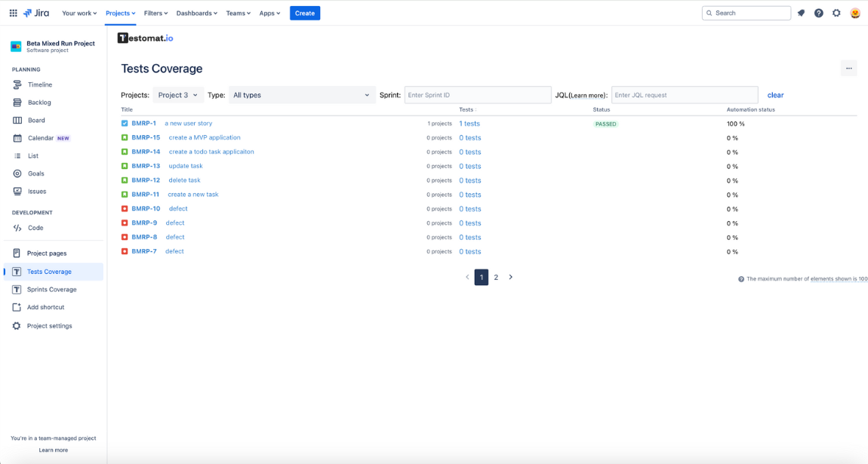Open the Project 3 dropdown
Image resolution: width=868 pixels, height=464 pixels.
[177, 94]
